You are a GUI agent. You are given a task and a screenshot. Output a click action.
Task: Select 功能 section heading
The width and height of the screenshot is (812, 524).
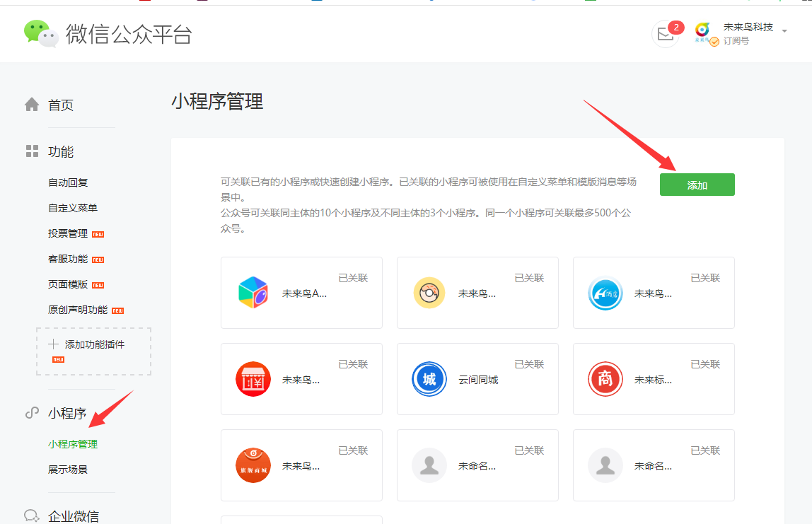click(x=61, y=152)
